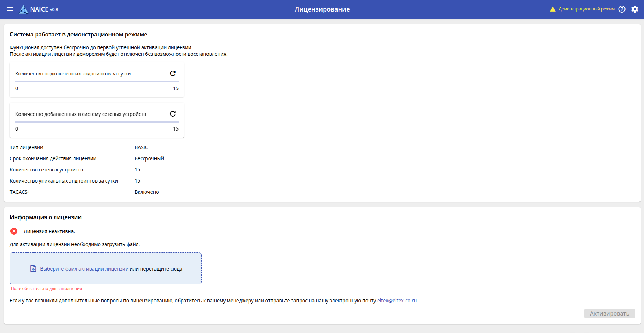Viewport: 644px width, 333px height.
Task: Click the license inactive red error icon
Action: tap(14, 231)
